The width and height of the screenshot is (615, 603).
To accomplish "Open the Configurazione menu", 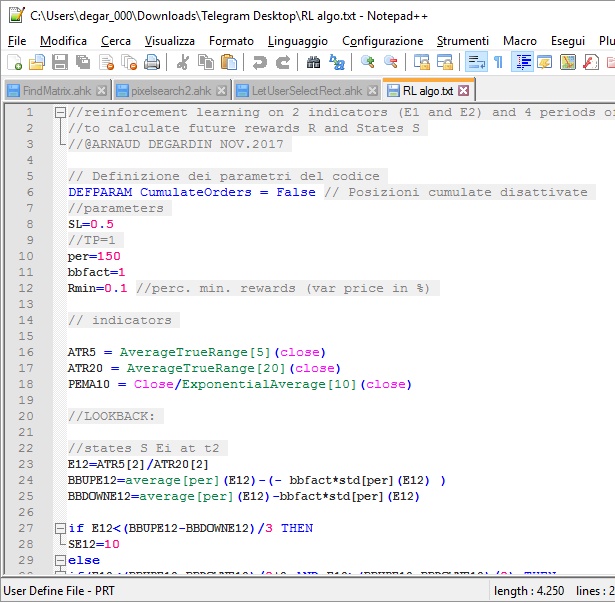I will [382, 40].
